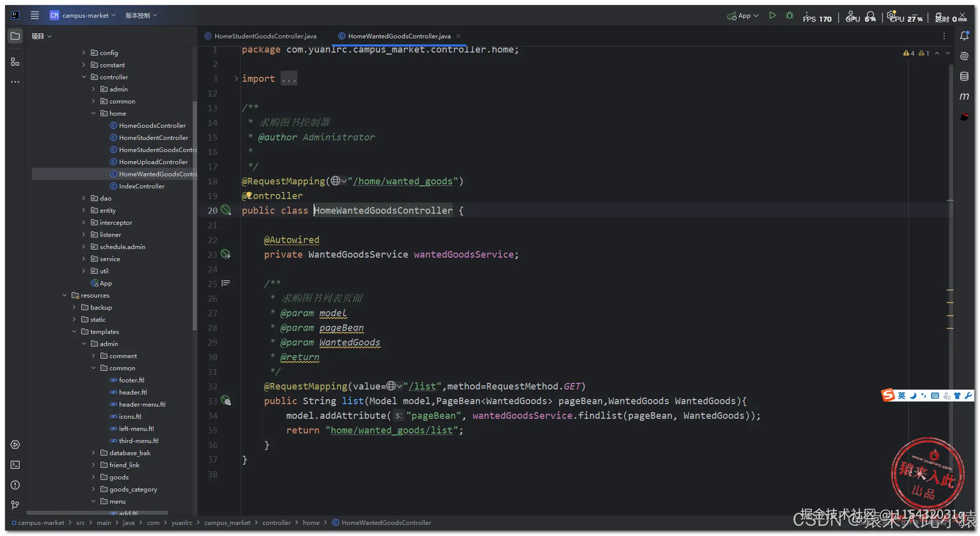Open the 项目 view selector dropdown
This screenshot has width=980, height=536.
[x=41, y=36]
